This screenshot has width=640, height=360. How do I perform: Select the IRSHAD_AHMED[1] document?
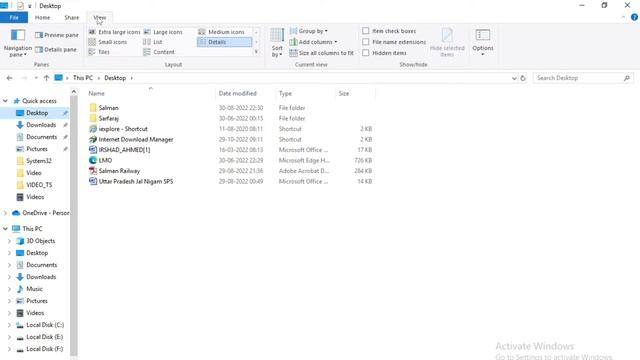pyautogui.click(x=124, y=150)
